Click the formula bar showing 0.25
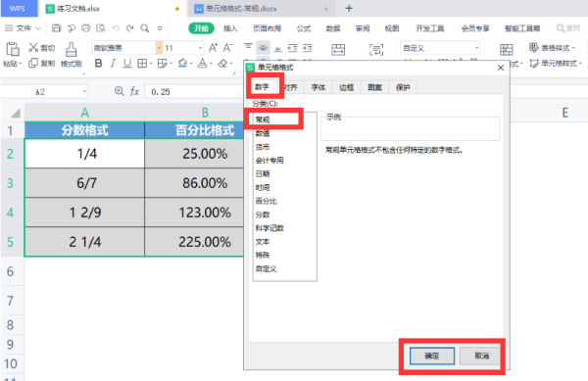This screenshot has width=588, height=381. 195,91
